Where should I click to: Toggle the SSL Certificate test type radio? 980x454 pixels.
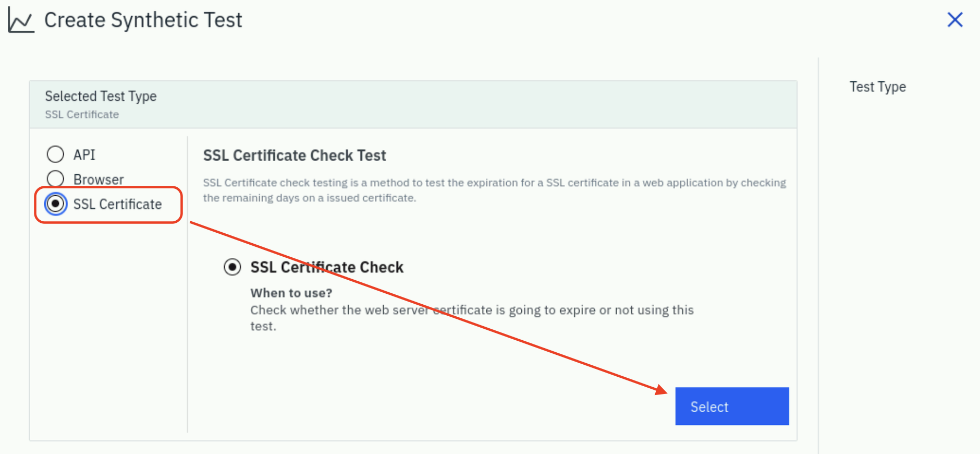coord(55,204)
